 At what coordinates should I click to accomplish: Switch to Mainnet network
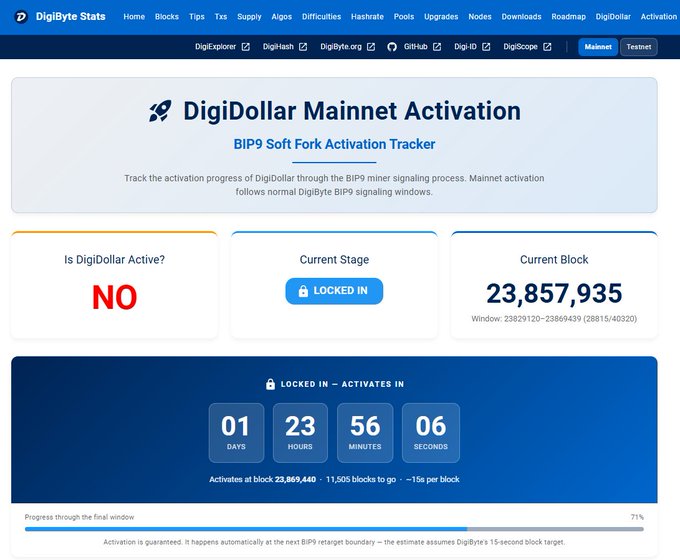click(x=598, y=47)
